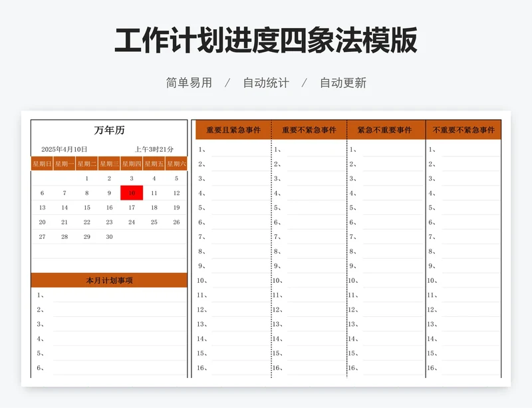Select the 星期日 weekday header
The width and height of the screenshot is (532, 408).
pos(42,164)
